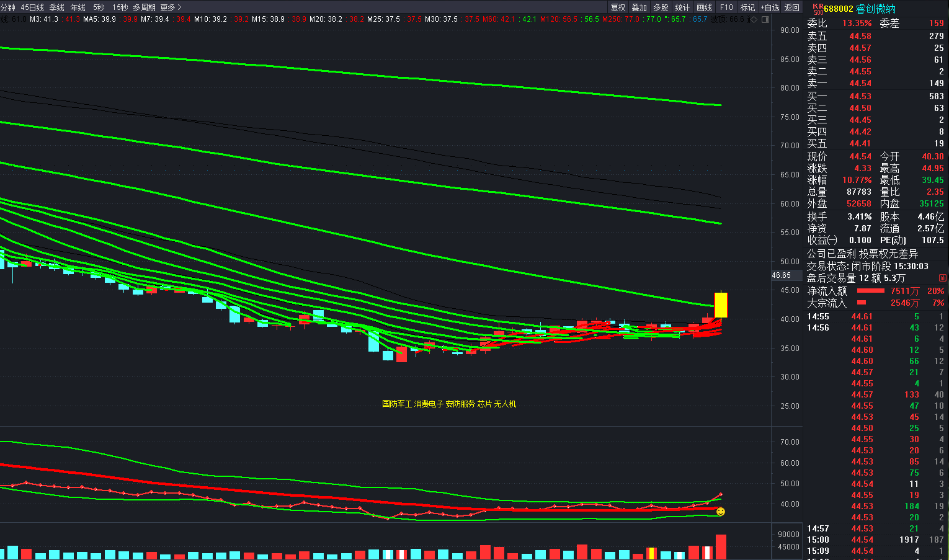Image resolution: width=949 pixels, height=560 pixels.
Task: Click the concept tag 芯片
Action: (x=484, y=404)
